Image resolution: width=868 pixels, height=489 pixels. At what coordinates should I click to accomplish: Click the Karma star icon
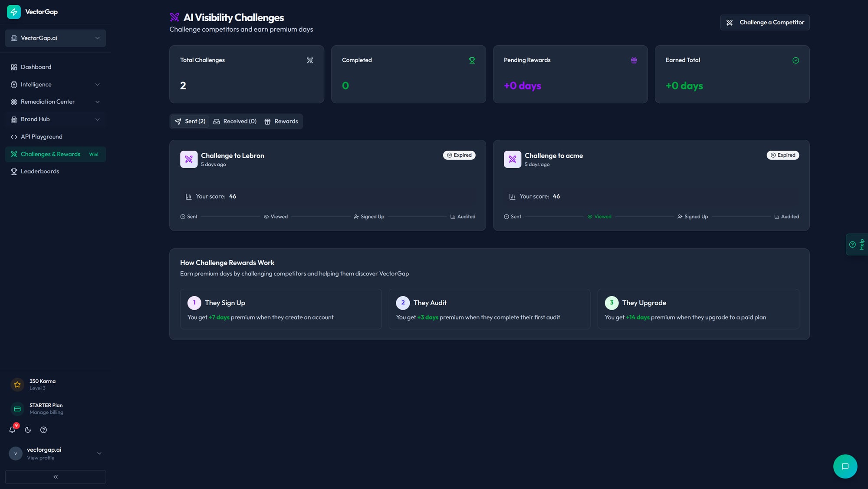(x=17, y=384)
